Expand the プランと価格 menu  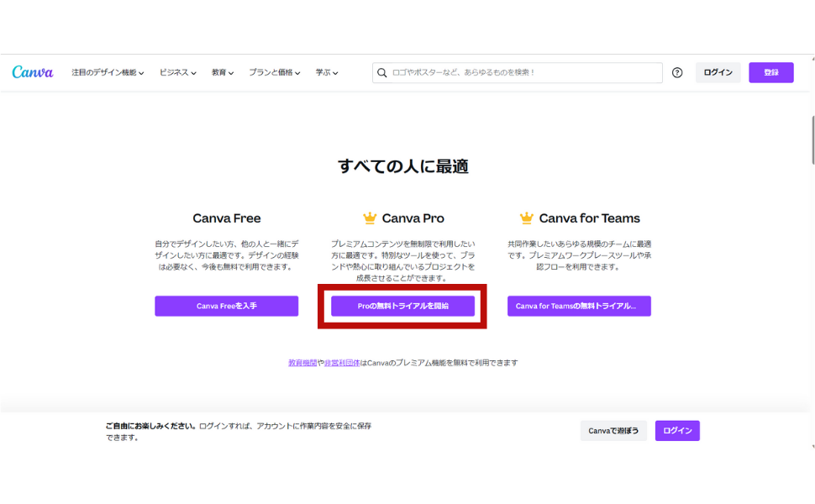pyautogui.click(x=275, y=73)
